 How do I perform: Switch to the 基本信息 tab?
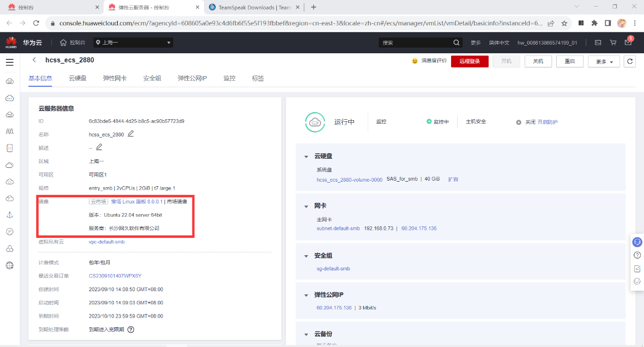click(x=40, y=78)
